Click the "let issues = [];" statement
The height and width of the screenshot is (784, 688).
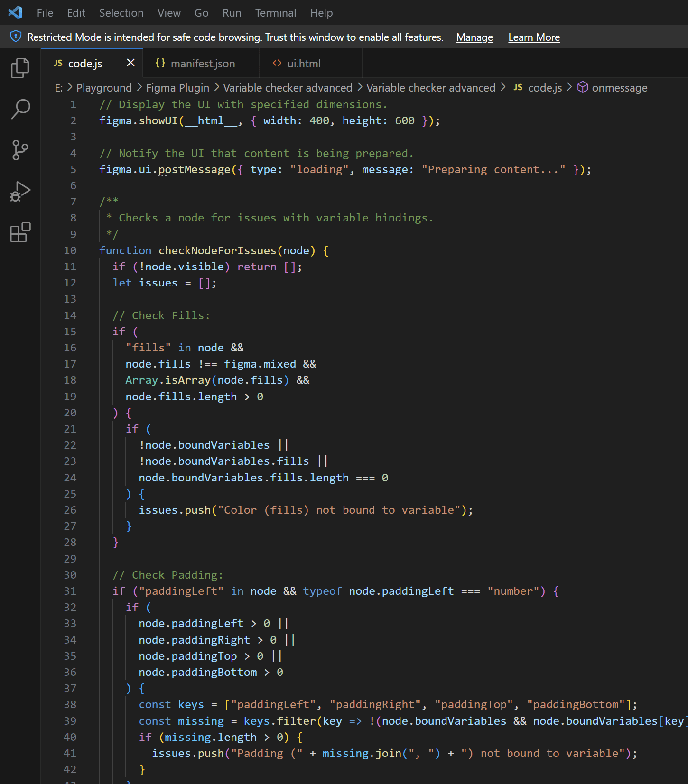coord(164,283)
